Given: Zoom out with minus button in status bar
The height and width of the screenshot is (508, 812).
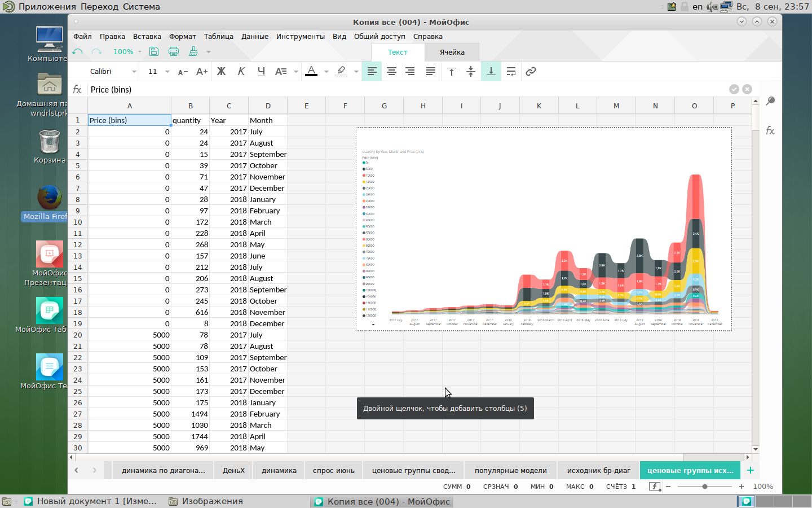Looking at the screenshot, I should point(668,487).
